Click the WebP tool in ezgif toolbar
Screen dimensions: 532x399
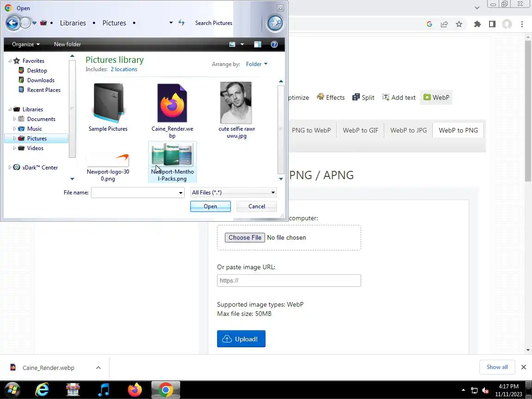tap(436, 97)
